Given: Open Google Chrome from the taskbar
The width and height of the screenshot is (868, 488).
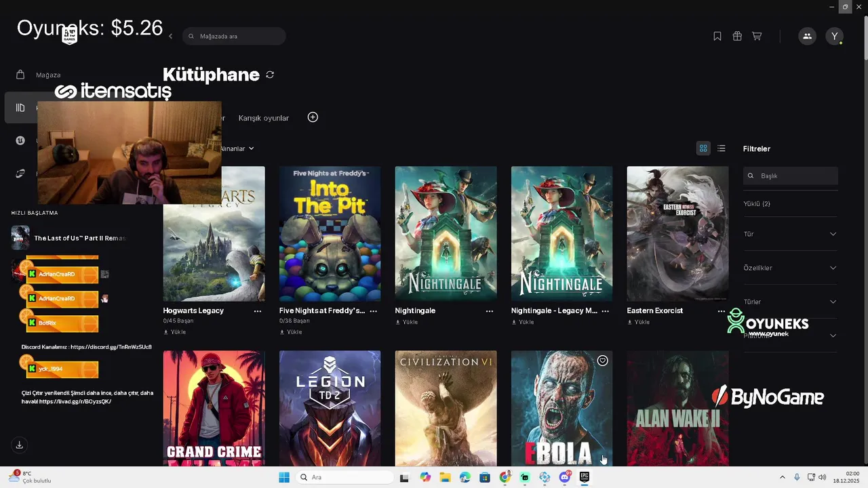Looking at the screenshot, I should pyautogui.click(x=505, y=477).
